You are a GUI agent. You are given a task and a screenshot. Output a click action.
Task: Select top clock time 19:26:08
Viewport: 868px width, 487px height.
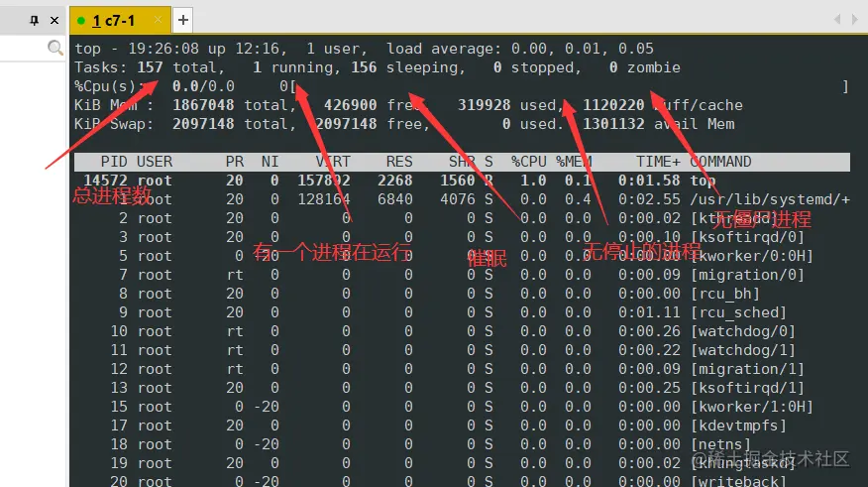tap(163, 49)
